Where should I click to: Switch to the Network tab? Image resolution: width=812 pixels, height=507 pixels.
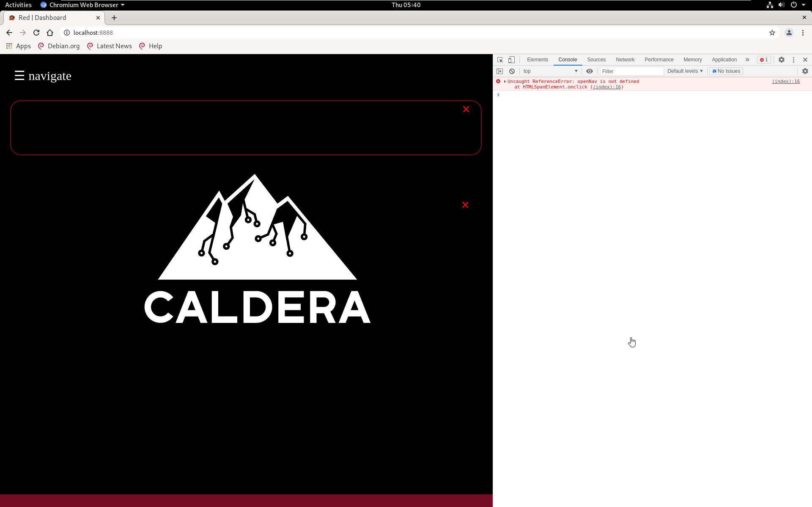tap(625, 60)
